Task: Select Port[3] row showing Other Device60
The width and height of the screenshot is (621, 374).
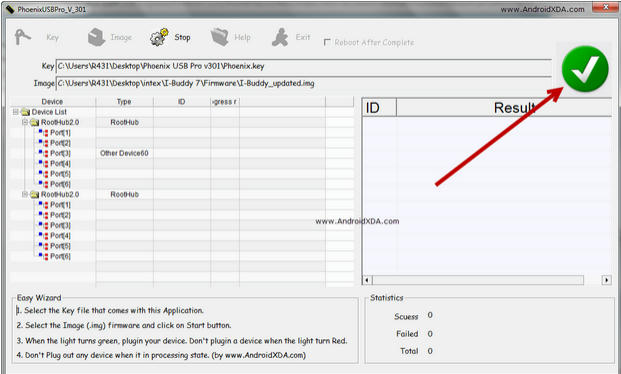Action: (x=60, y=153)
